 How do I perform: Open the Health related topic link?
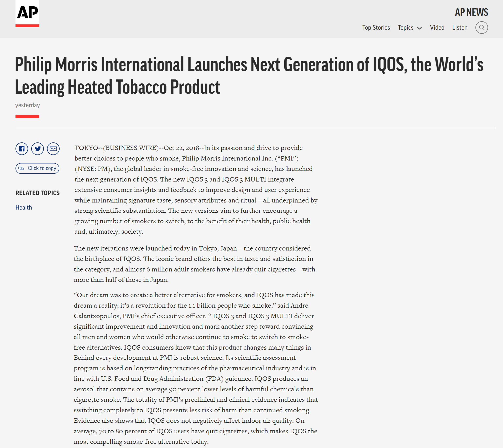(x=24, y=207)
